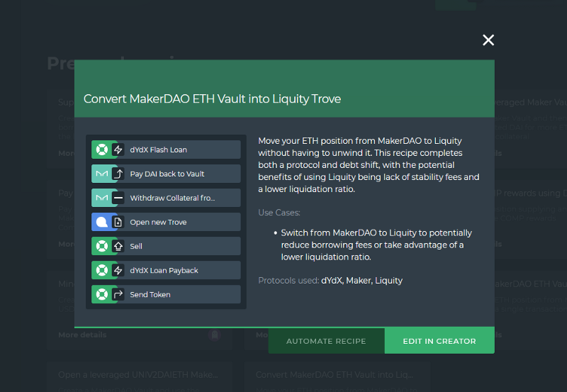This screenshot has height=392, width=567.
Task: Close the recipe modal with the X
Action: pyautogui.click(x=488, y=40)
